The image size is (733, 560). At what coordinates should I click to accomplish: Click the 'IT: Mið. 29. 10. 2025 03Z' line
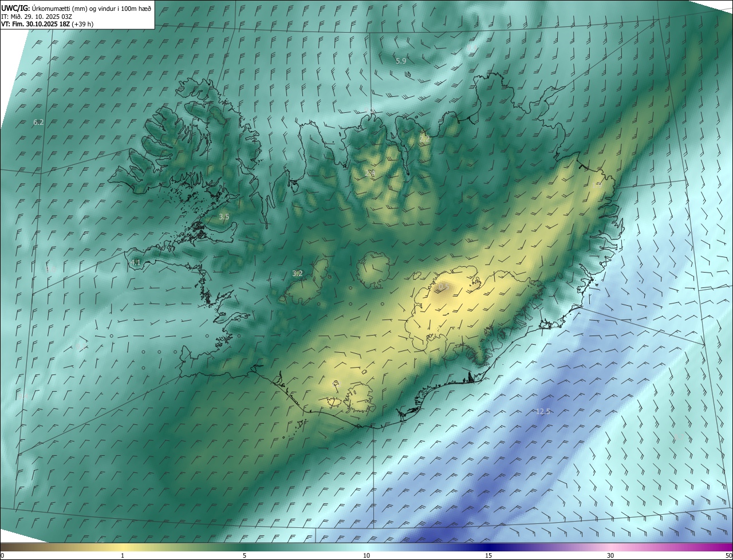click(37, 17)
